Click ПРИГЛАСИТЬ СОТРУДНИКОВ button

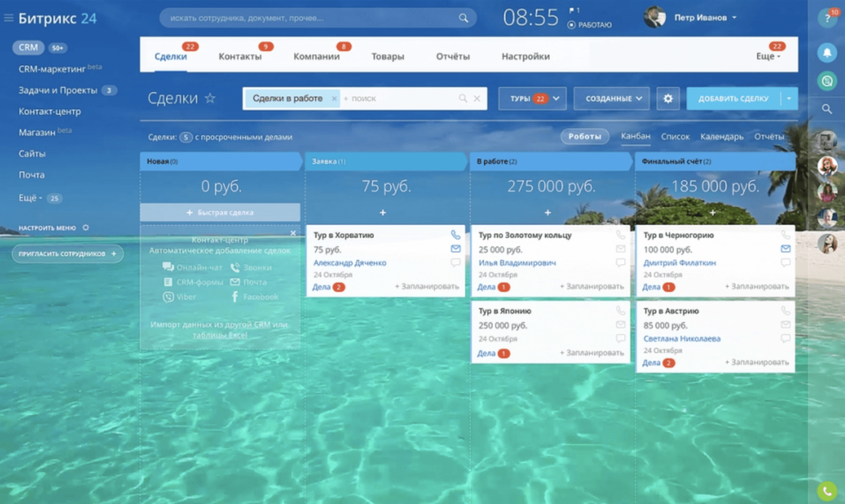(x=68, y=254)
